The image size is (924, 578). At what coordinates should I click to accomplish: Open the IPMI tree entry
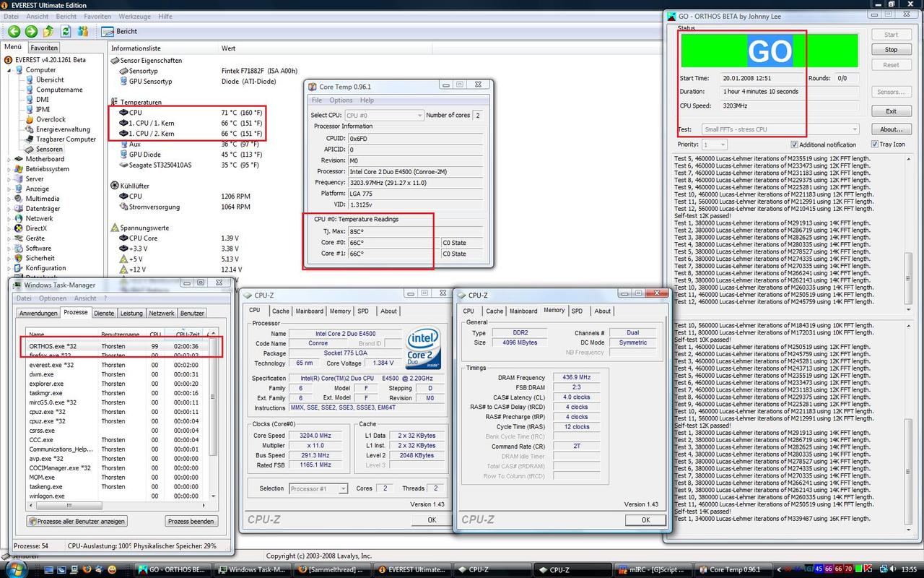pyautogui.click(x=43, y=110)
